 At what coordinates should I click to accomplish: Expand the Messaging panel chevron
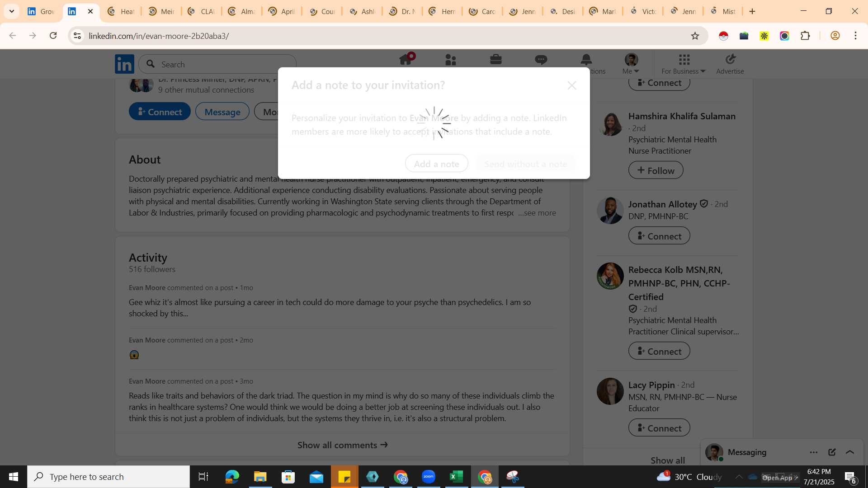coord(850,452)
